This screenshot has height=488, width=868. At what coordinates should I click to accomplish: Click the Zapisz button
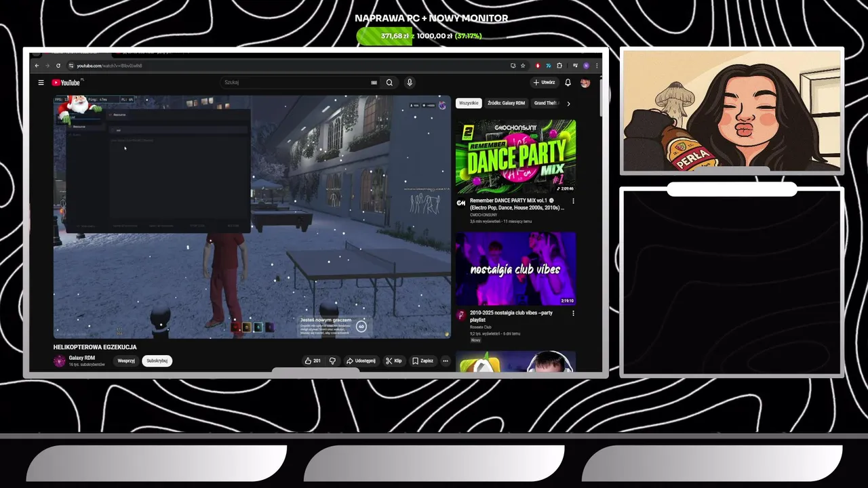coord(423,361)
